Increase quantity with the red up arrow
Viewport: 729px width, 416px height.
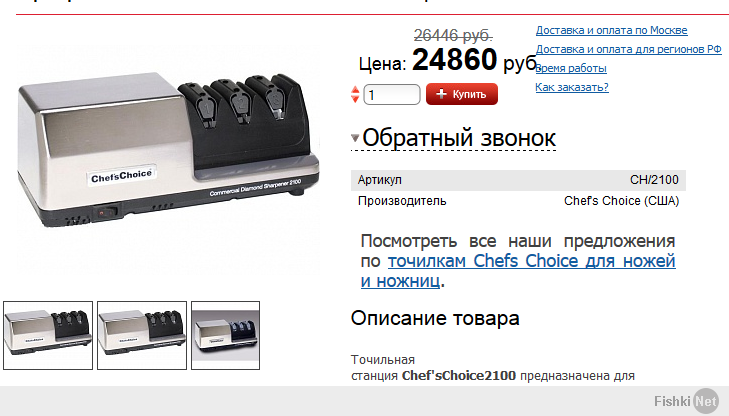coord(355,90)
